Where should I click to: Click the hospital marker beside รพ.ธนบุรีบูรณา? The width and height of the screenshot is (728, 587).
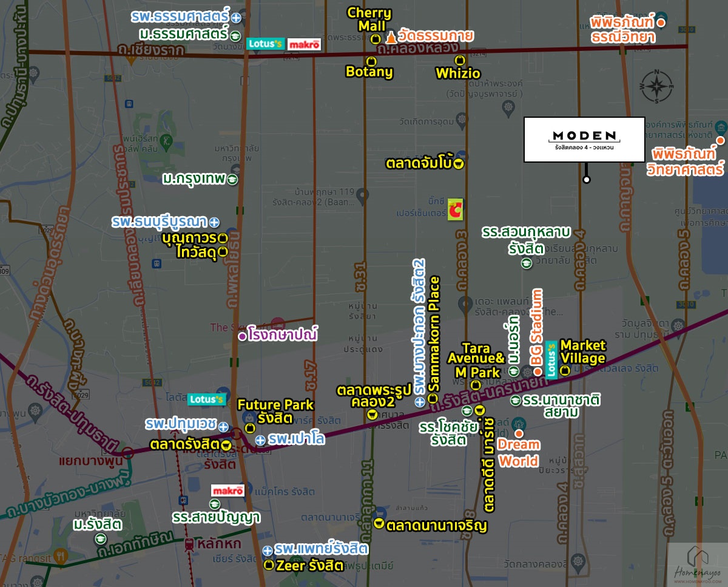[214, 222]
